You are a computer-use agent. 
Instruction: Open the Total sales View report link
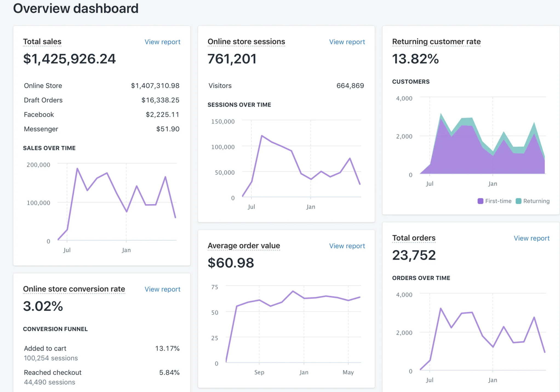pyautogui.click(x=162, y=42)
